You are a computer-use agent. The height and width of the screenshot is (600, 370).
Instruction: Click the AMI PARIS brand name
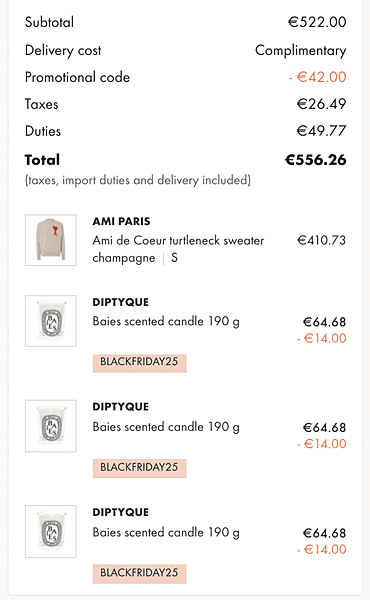[x=121, y=221]
